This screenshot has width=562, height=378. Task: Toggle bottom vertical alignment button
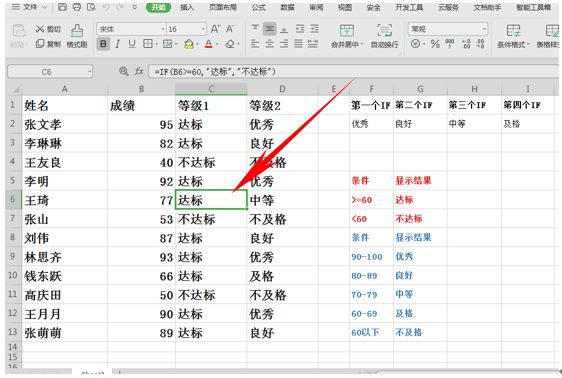284,29
